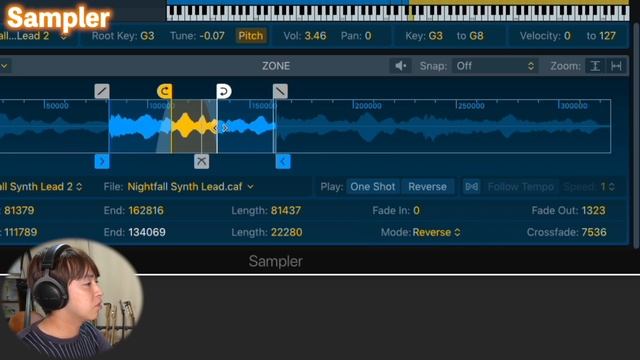Click the ZONE section header
Image resolution: width=640 pixels, height=360 pixels.
click(276, 66)
